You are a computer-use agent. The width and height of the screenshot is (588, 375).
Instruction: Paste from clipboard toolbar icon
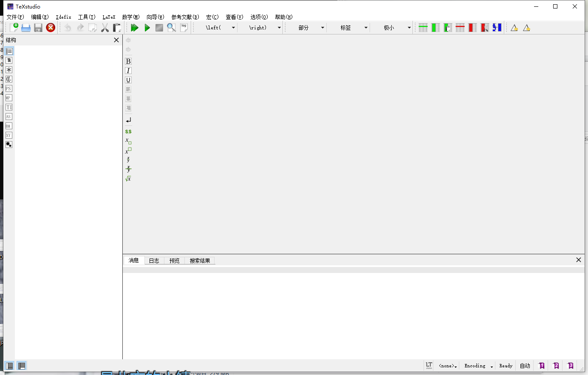tap(117, 28)
